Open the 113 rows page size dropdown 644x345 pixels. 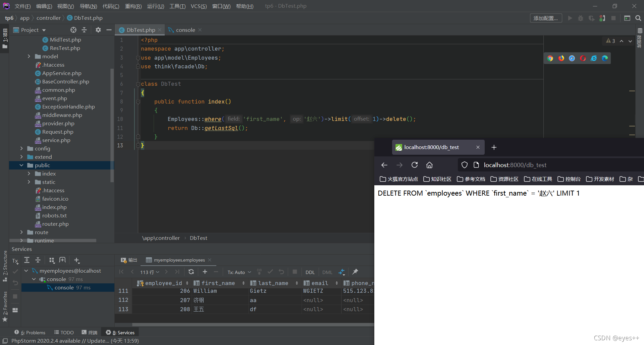[150, 272]
